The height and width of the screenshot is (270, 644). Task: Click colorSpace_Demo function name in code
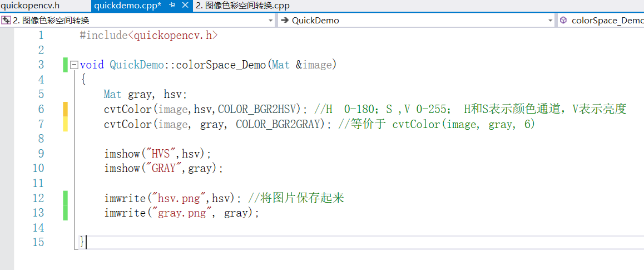[221, 65]
